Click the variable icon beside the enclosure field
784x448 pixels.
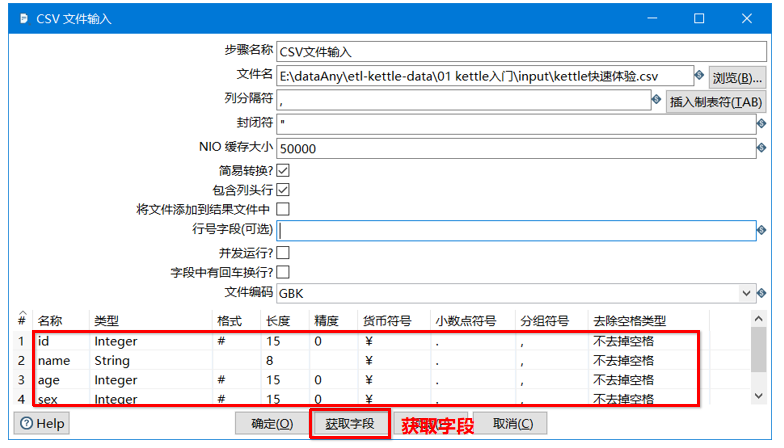[762, 123]
